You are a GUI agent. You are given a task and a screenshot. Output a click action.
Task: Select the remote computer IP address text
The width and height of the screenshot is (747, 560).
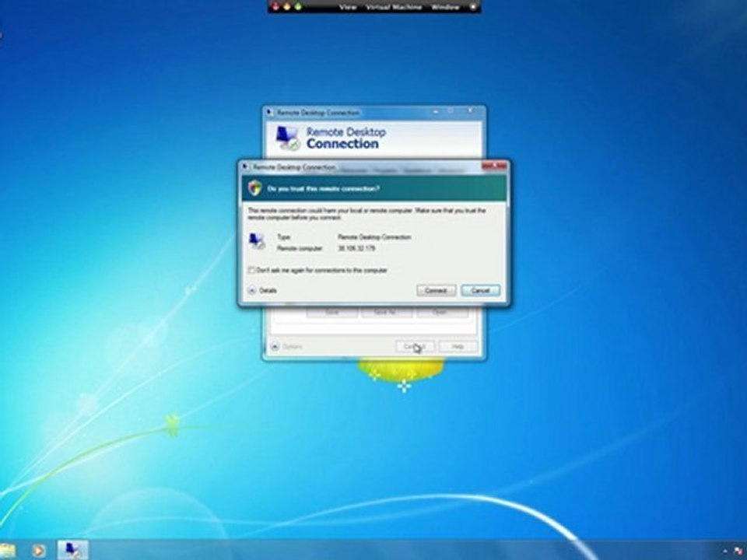click(356, 248)
